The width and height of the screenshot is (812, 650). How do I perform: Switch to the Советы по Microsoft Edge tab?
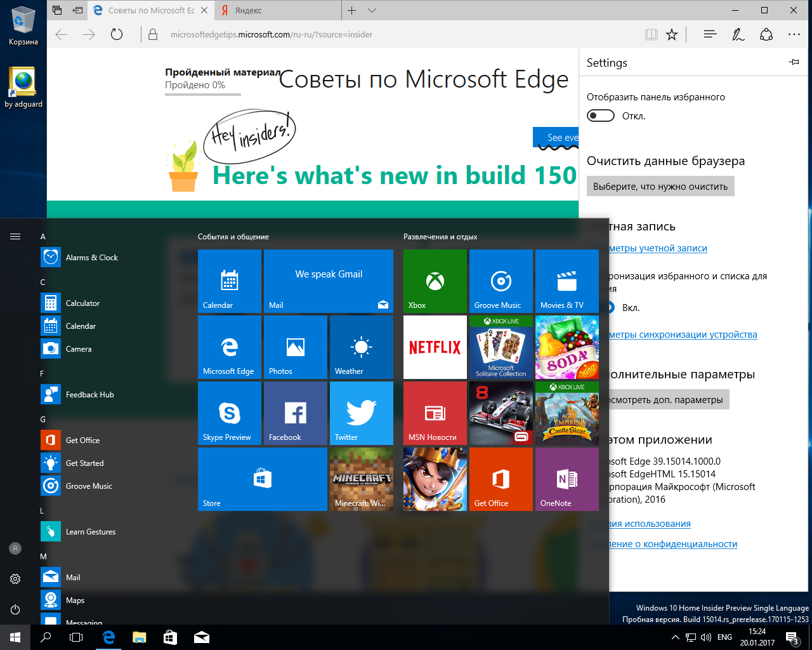point(151,10)
